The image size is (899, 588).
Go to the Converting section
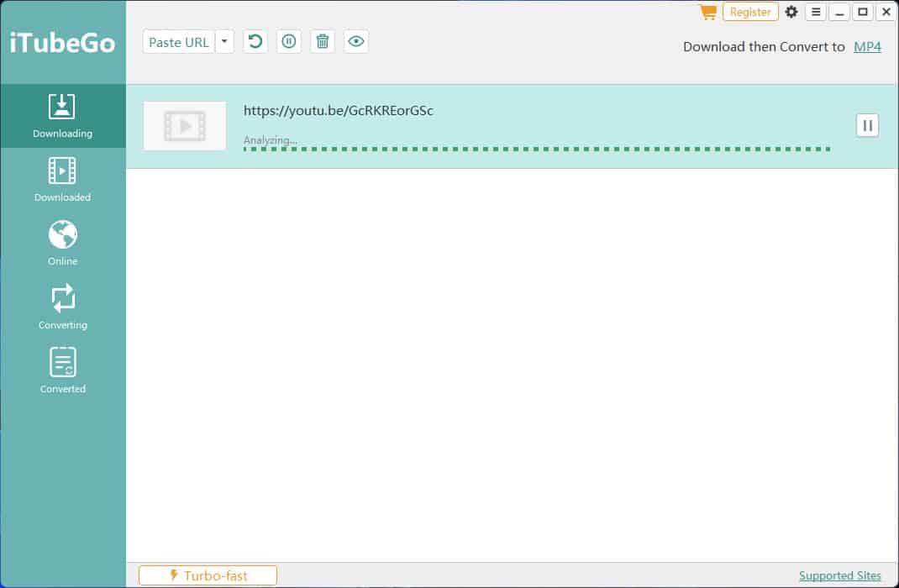click(x=62, y=307)
